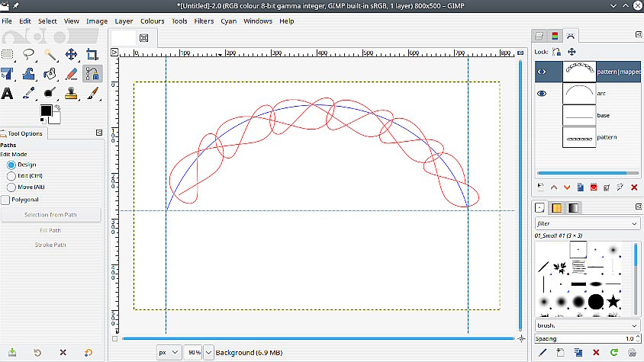Select the Free Select lasso tool
The width and height of the screenshot is (644, 362).
coord(29,54)
